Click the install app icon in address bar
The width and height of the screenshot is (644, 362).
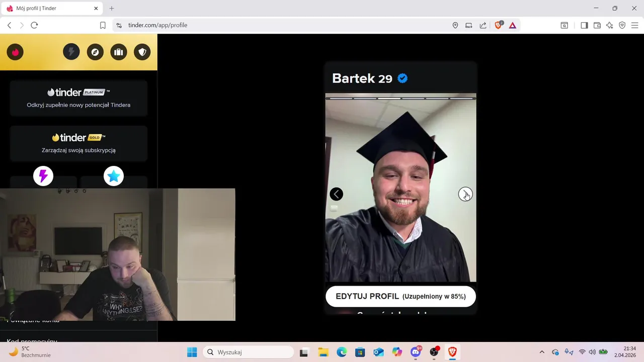click(469, 25)
